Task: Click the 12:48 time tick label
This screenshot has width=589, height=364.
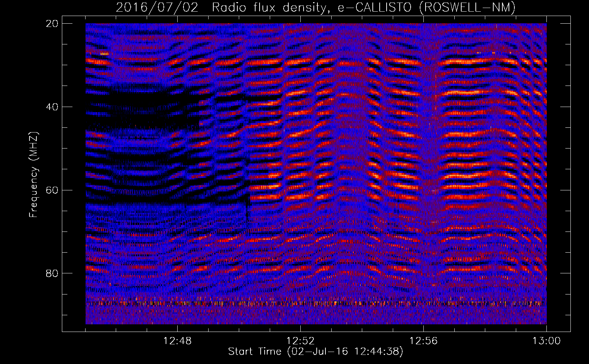Action: [x=177, y=341]
